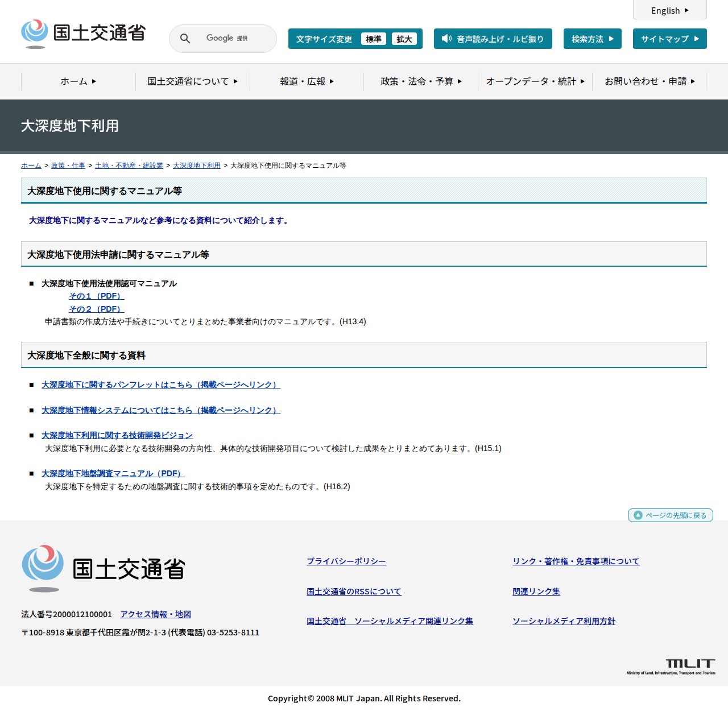Open the プライバシーポリシー footer link
728x715 pixels.
click(346, 561)
